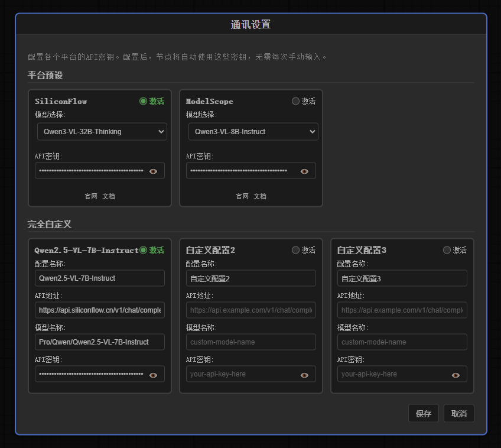Image resolution: width=501 pixels, height=448 pixels.
Task: Edit API地址 field with siliconflow.cn URL
Action: (100, 310)
